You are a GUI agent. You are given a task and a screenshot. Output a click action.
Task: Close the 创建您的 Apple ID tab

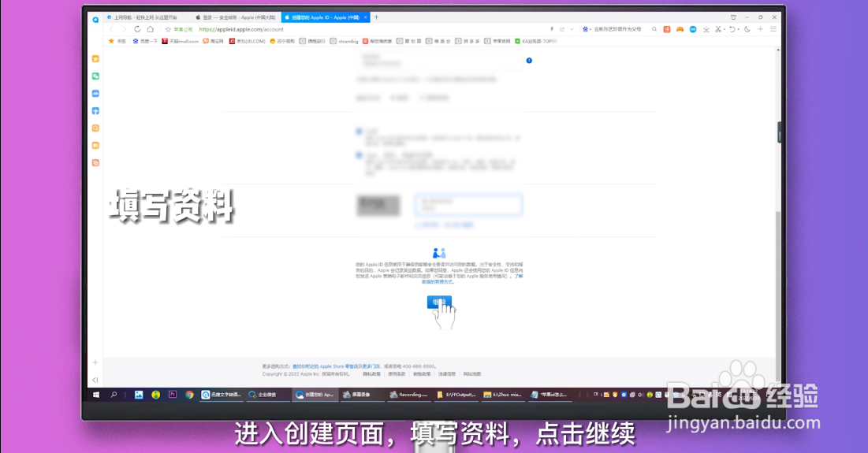point(365,17)
